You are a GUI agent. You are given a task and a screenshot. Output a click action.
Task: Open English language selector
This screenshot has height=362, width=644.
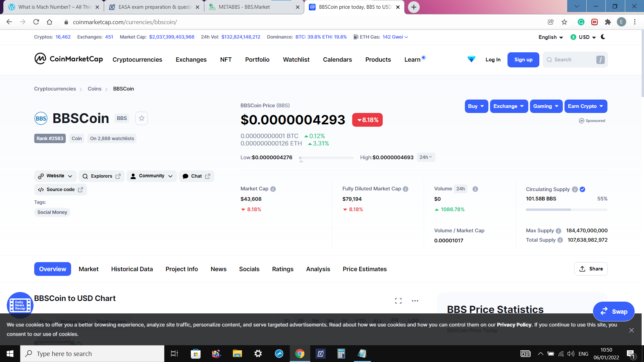tap(550, 37)
